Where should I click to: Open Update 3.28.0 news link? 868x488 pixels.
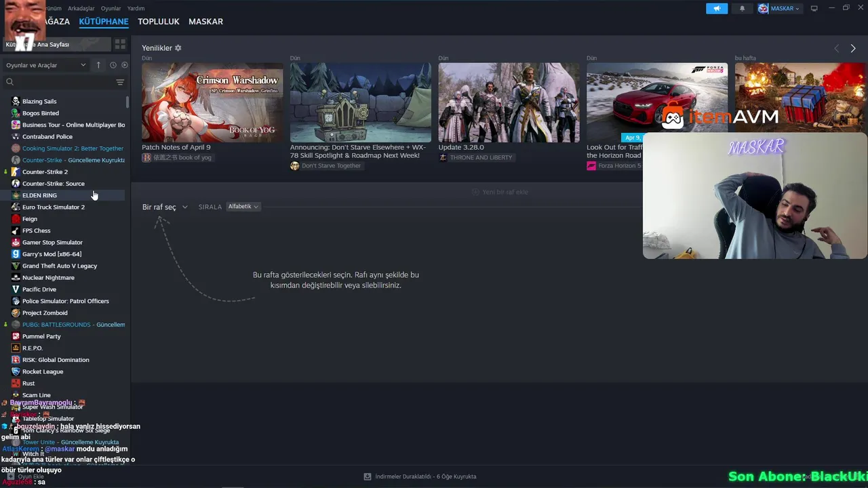point(461,147)
